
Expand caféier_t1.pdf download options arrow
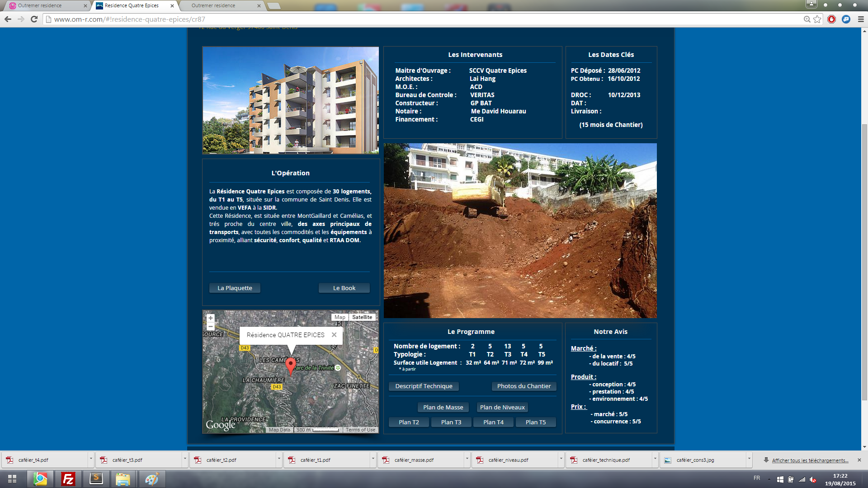[x=373, y=459]
